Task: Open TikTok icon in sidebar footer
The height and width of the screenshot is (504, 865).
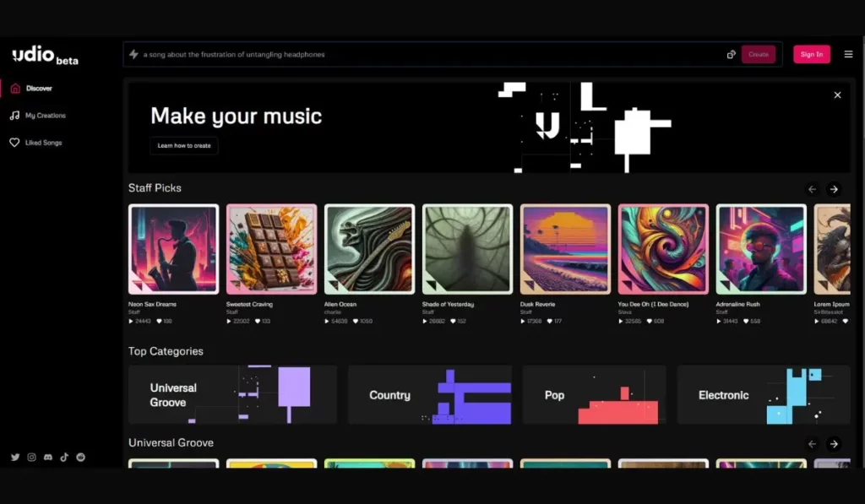Action: pyautogui.click(x=64, y=457)
